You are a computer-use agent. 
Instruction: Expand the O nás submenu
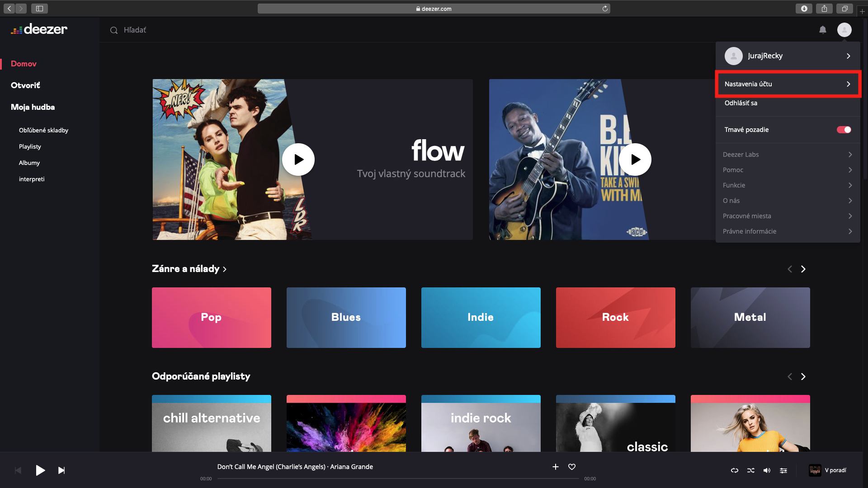[788, 201]
